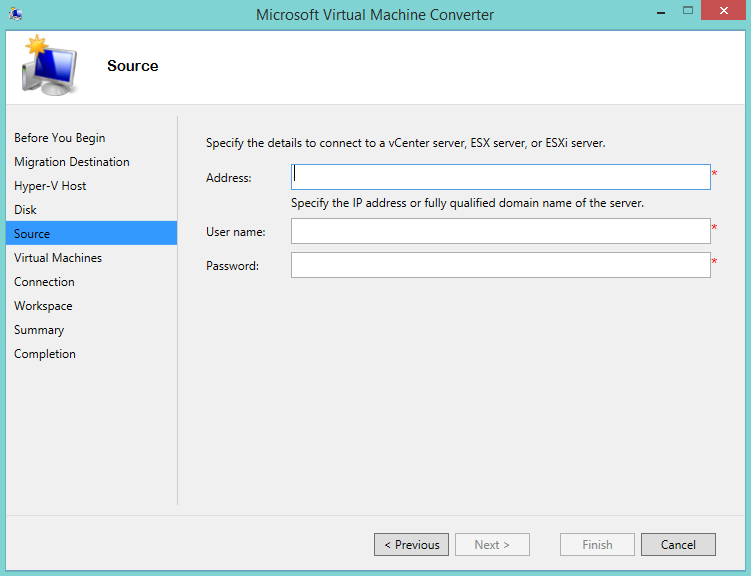This screenshot has width=751, height=576.
Task: Maximize the Virtual Machine Converter window
Action: (688, 11)
